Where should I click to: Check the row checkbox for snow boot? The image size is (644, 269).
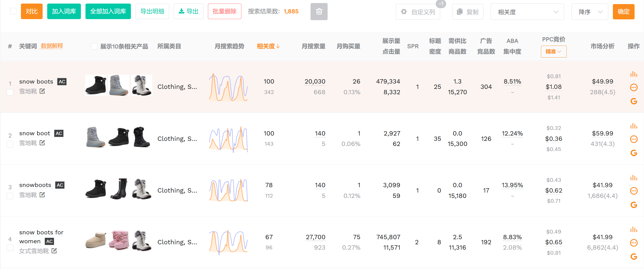[x=10, y=144]
